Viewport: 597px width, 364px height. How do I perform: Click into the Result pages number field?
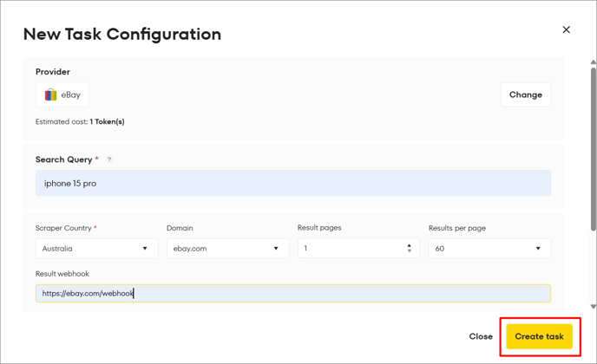pos(358,248)
